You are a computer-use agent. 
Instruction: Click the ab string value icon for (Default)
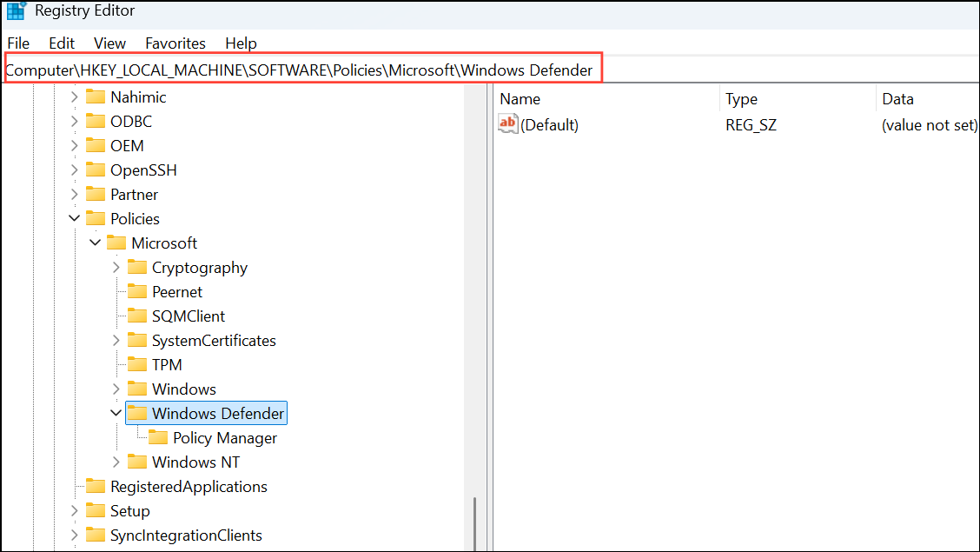[507, 123]
